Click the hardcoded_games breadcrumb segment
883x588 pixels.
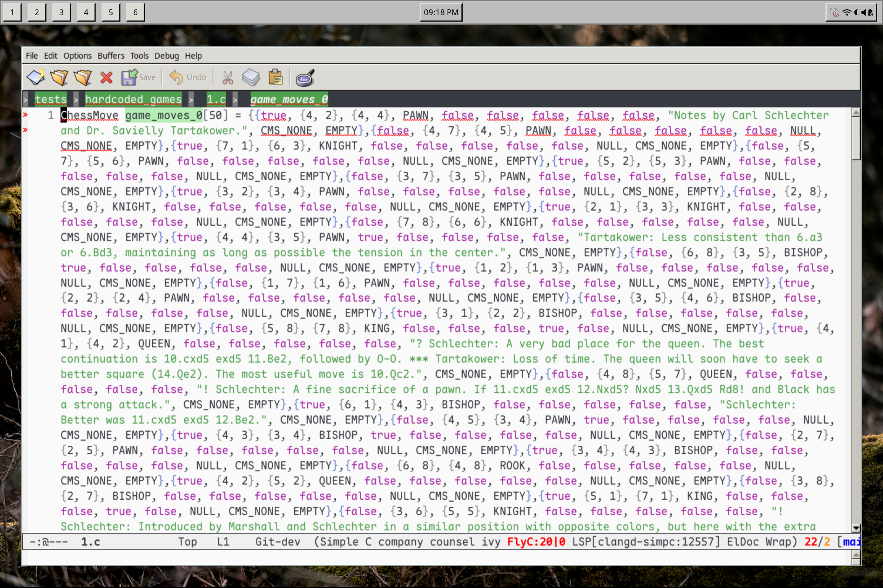(133, 99)
